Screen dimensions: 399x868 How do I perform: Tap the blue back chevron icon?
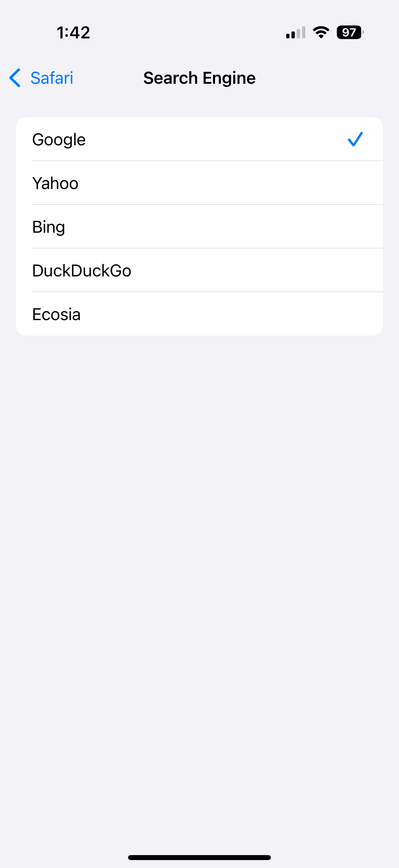coord(15,78)
